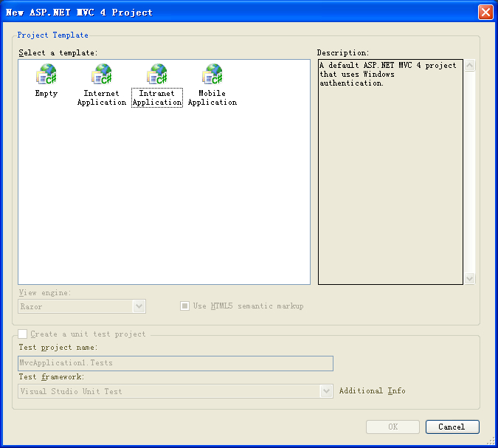498x448 pixels.
Task: Toggle Use HTML5 semantic markup checkbox
Action: pos(184,306)
